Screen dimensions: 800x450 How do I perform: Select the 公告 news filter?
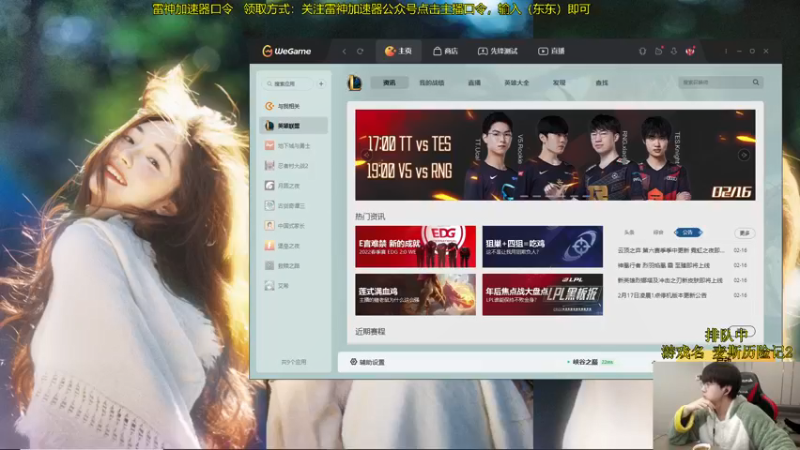point(688,233)
